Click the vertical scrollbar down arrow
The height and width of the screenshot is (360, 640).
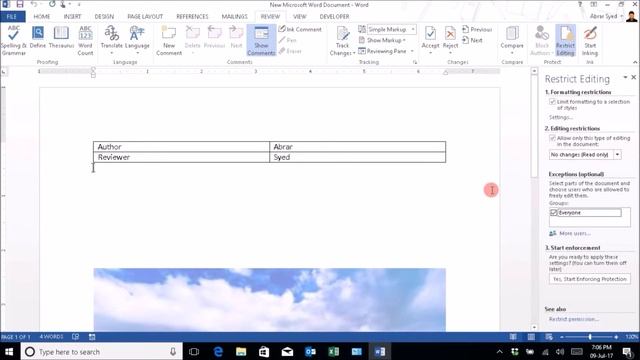pos(534,327)
